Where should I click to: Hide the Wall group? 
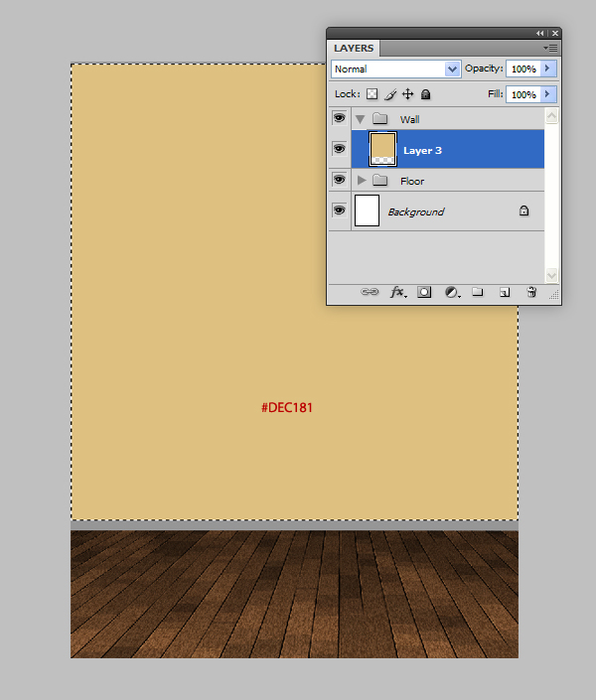point(339,119)
